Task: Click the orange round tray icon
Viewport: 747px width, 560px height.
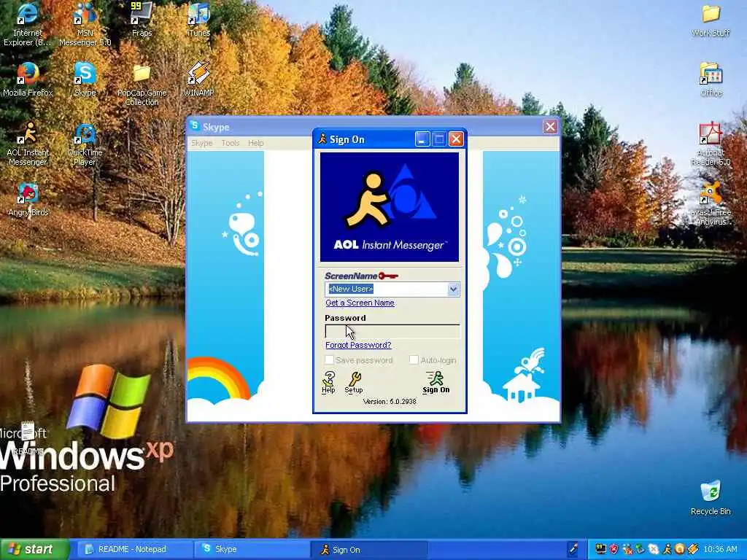Action: coord(680,550)
